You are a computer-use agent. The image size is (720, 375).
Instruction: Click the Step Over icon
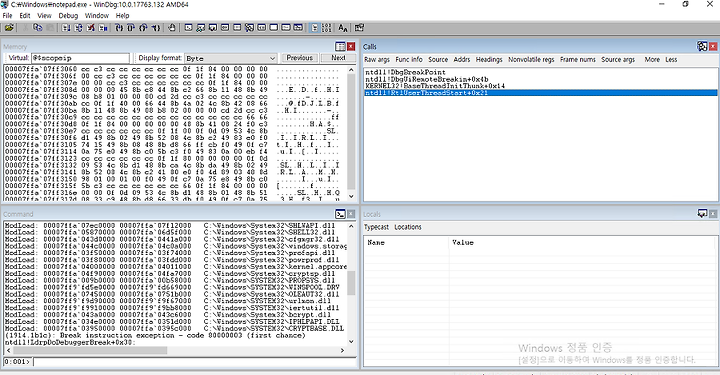point(131,28)
